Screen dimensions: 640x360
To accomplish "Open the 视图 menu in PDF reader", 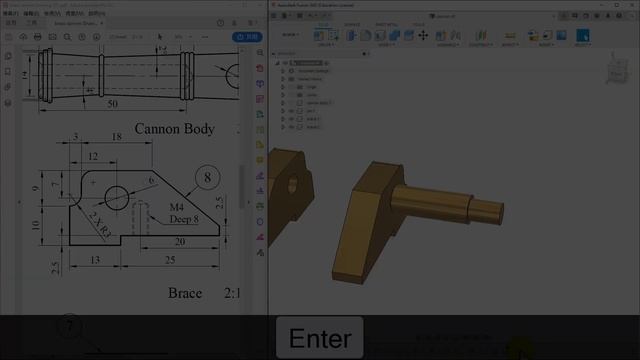I will [52, 13].
